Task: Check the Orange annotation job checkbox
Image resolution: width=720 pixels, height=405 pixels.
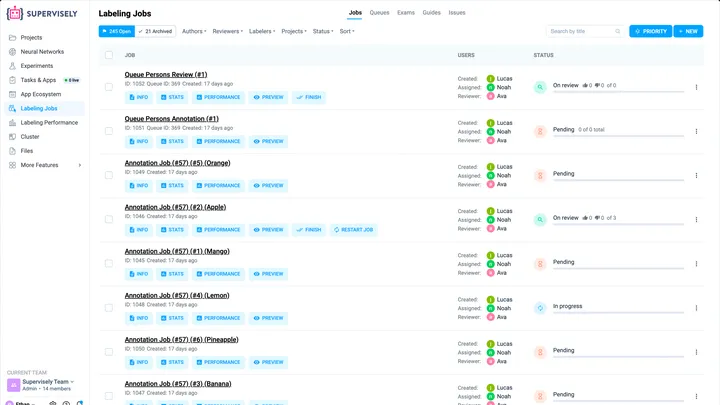Action: tap(109, 175)
